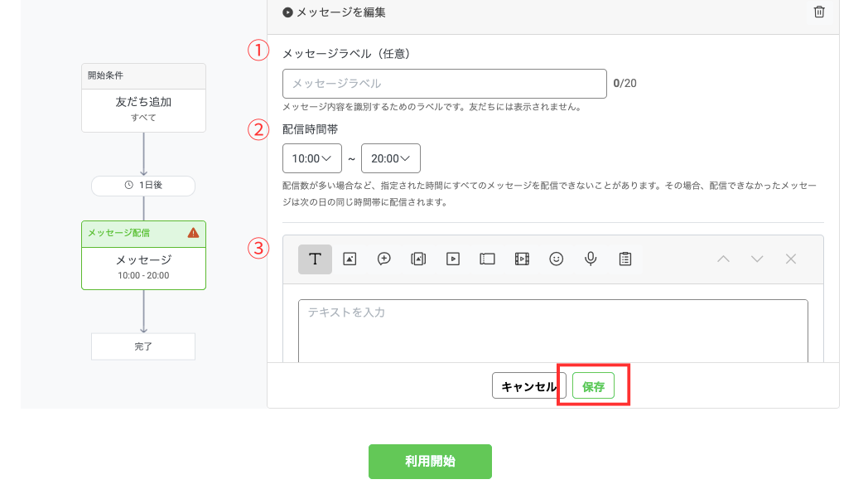Choose the survey clipboard icon

(625, 259)
